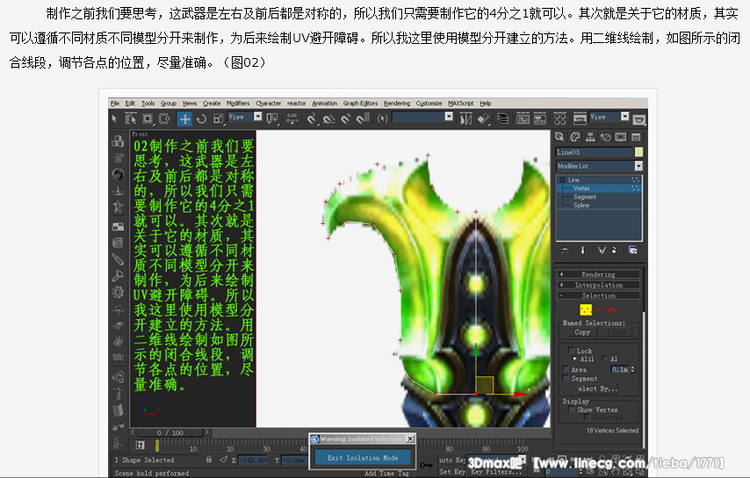Toggle the Spinner Snap icon

pos(363,118)
